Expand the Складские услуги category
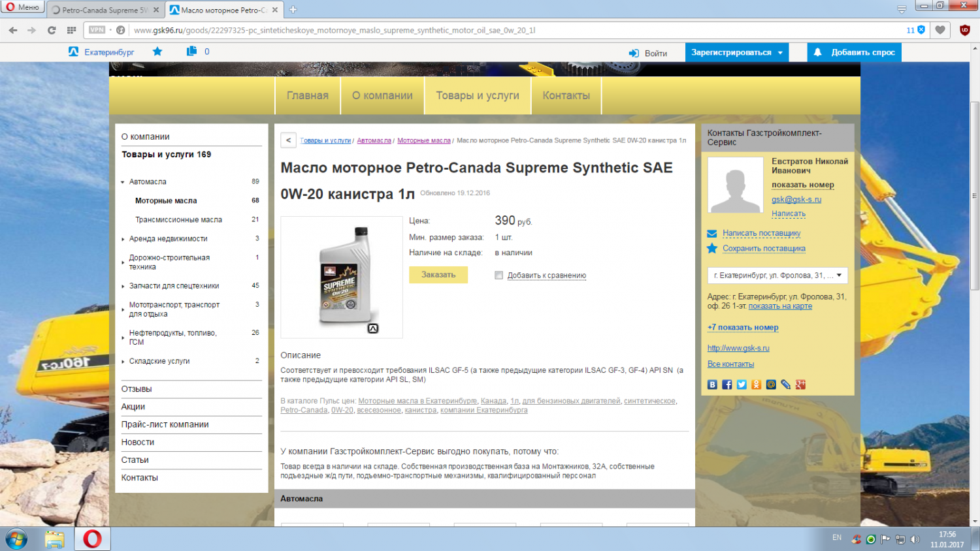The width and height of the screenshot is (980, 551). tap(123, 361)
